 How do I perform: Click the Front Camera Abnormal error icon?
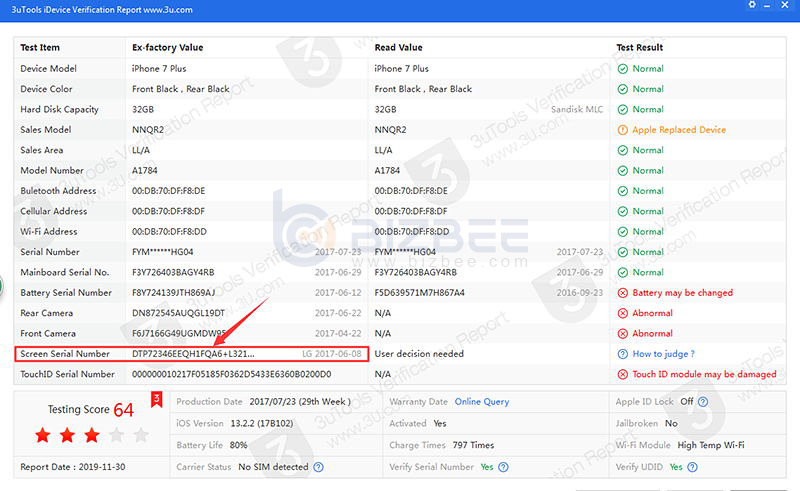tap(622, 334)
